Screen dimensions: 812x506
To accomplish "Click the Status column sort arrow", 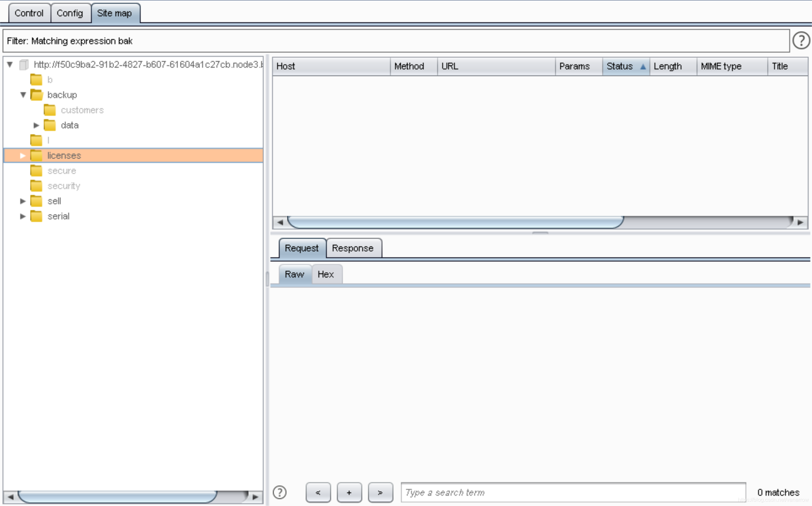I will tap(643, 66).
